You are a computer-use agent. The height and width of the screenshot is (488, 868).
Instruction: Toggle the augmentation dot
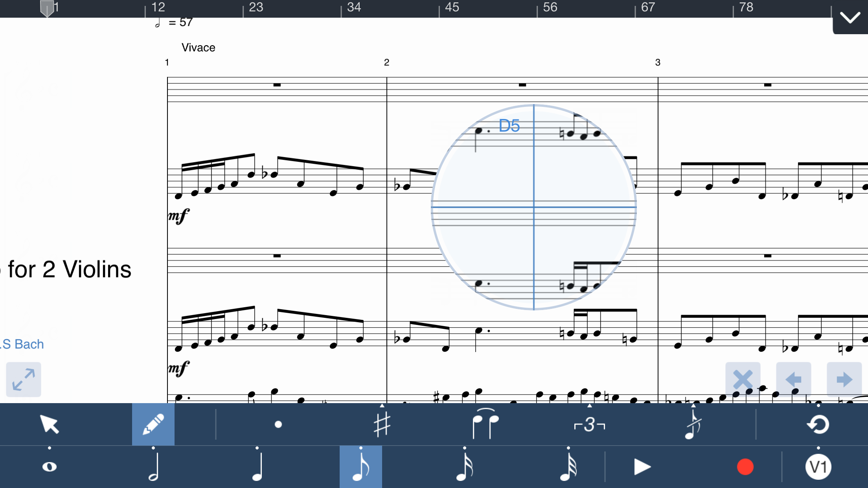278,424
